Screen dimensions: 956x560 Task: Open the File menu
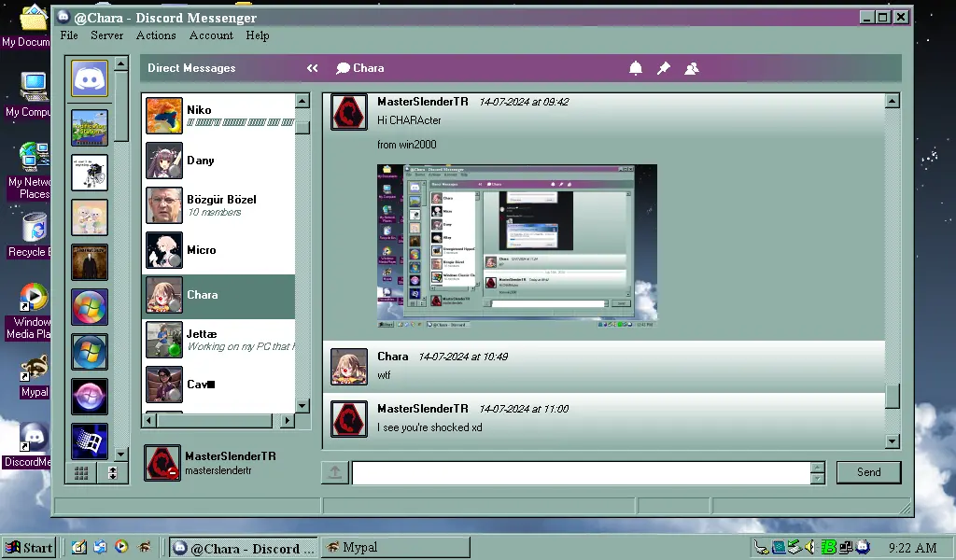point(69,35)
